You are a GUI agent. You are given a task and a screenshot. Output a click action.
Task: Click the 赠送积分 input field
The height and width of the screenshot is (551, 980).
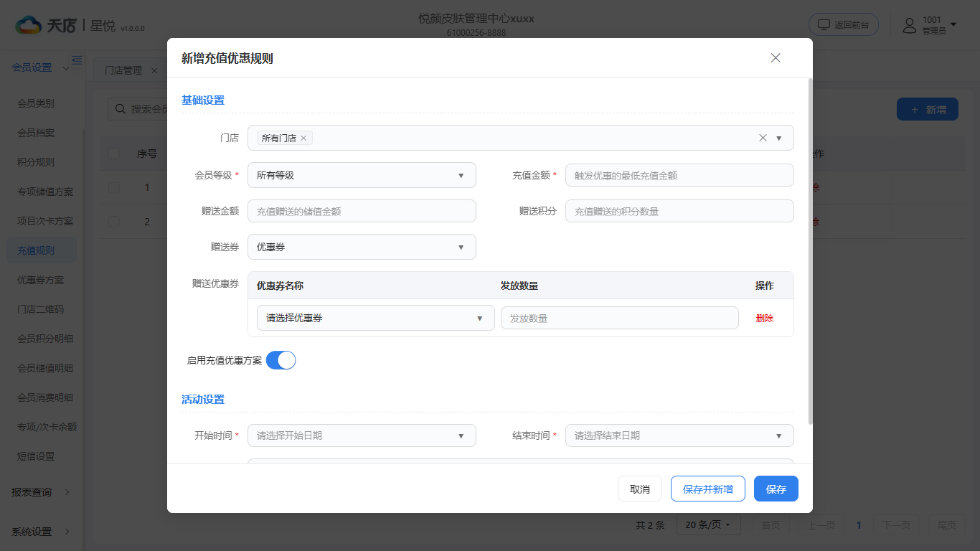(679, 211)
